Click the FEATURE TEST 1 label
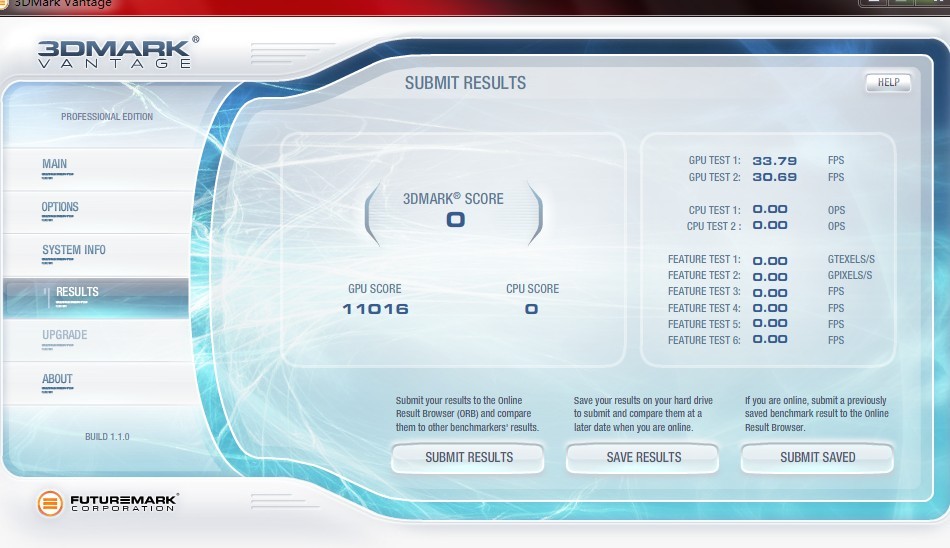Screen dimensions: 950x548 tap(704, 259)
